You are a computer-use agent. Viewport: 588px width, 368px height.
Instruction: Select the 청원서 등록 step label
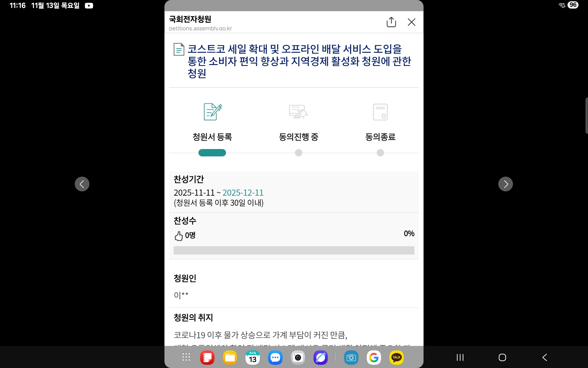coord(212,137)
